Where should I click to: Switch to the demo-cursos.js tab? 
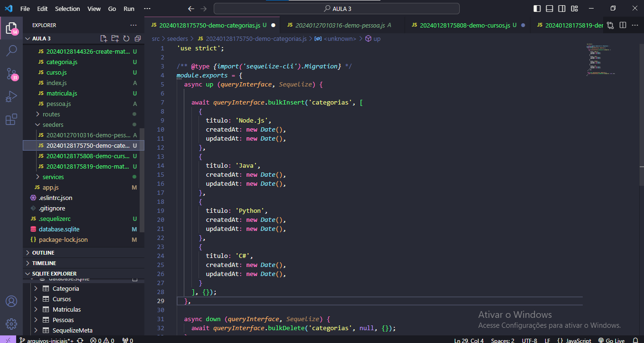[467, 25]
